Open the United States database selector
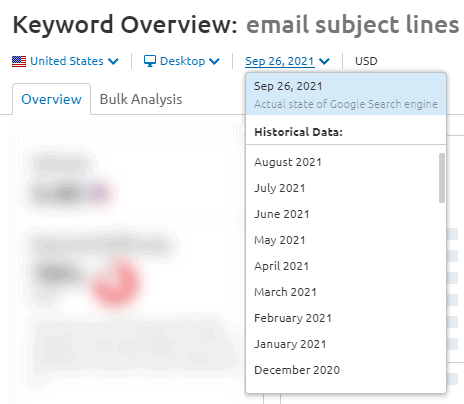Viewport: 464px width, 404px height. [x=67, y=61]
